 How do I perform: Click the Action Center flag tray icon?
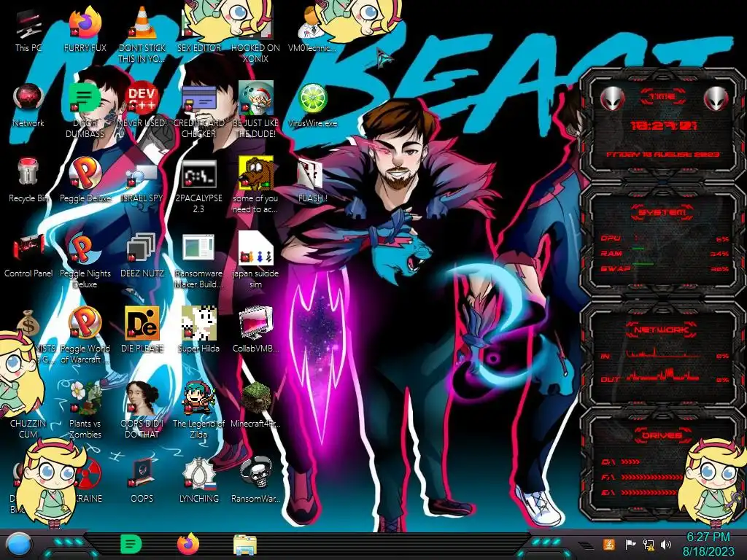[x=630, y=544]
